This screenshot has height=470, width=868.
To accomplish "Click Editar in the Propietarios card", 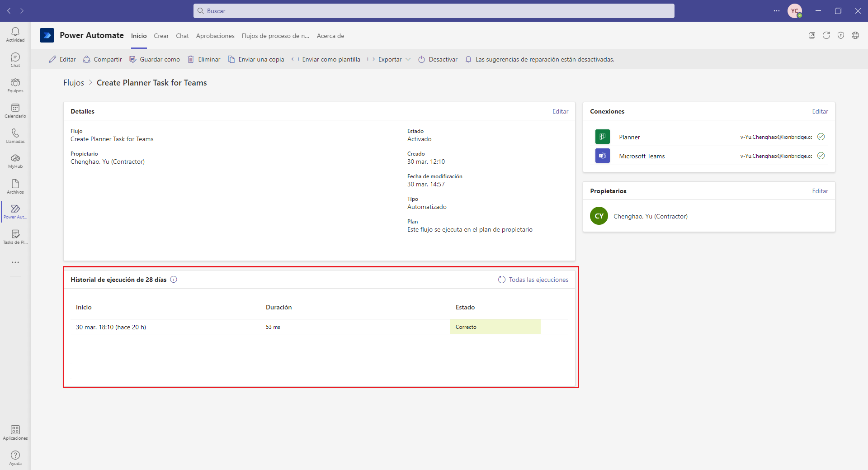I will coord(820,191).
